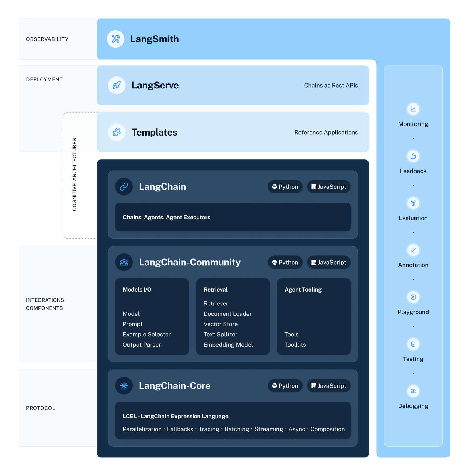470x476 pixels.
Task: Click the LangChain-Community people icon
Action: 124,262
